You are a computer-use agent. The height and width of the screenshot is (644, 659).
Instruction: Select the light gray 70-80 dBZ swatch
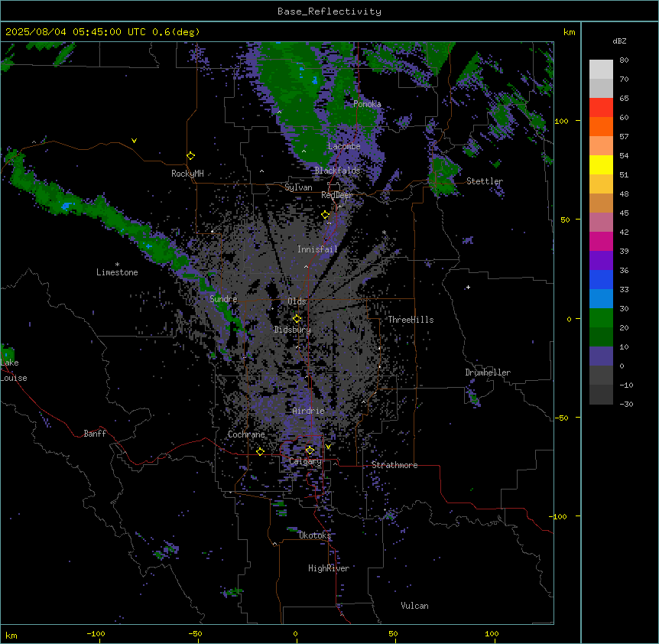pyautogui.click(x=601, y=70)
